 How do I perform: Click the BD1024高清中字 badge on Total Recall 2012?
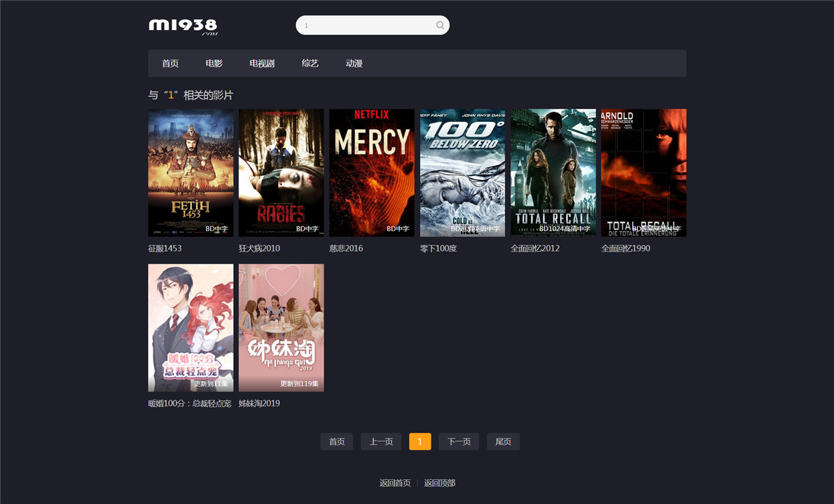(x=565, y=229)
